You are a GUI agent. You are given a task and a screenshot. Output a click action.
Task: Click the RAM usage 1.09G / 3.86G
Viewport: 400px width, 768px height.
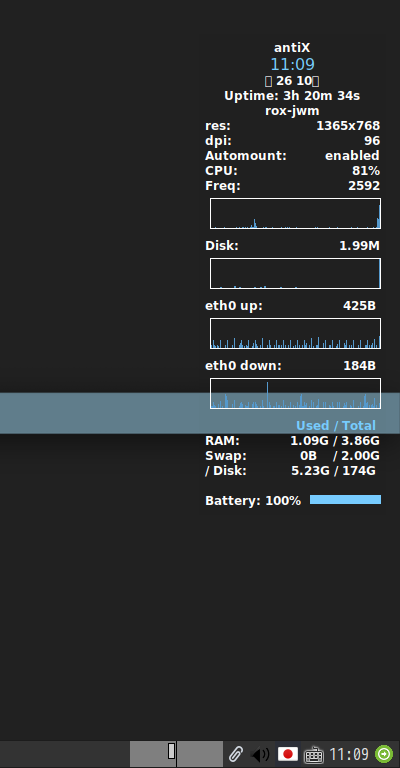point(335,441)
